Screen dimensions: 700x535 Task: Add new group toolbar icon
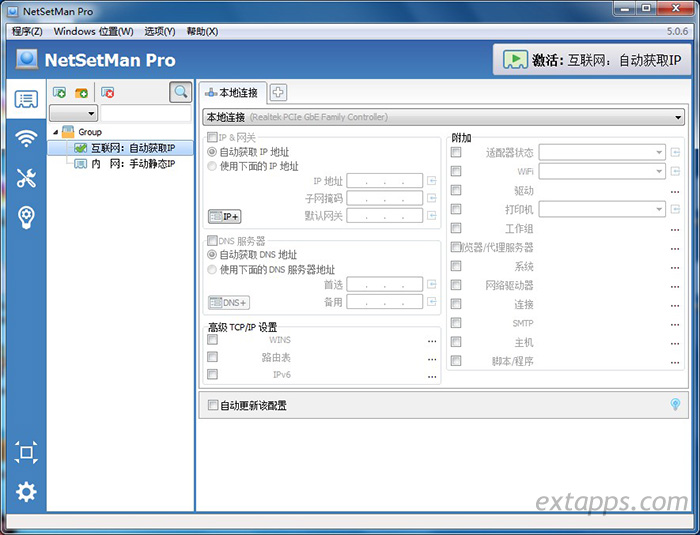81,92
